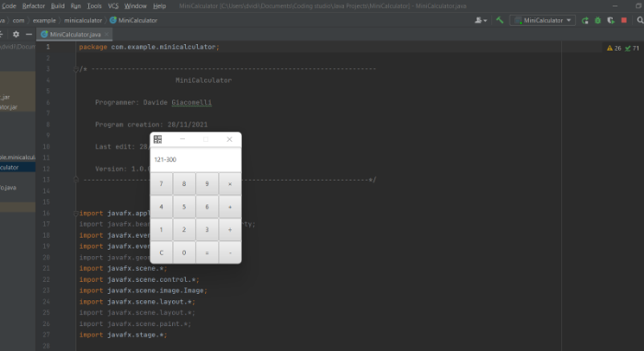Click line number 24 in the gutter
This screenshot has width=644, height=351.
[46, 301]
